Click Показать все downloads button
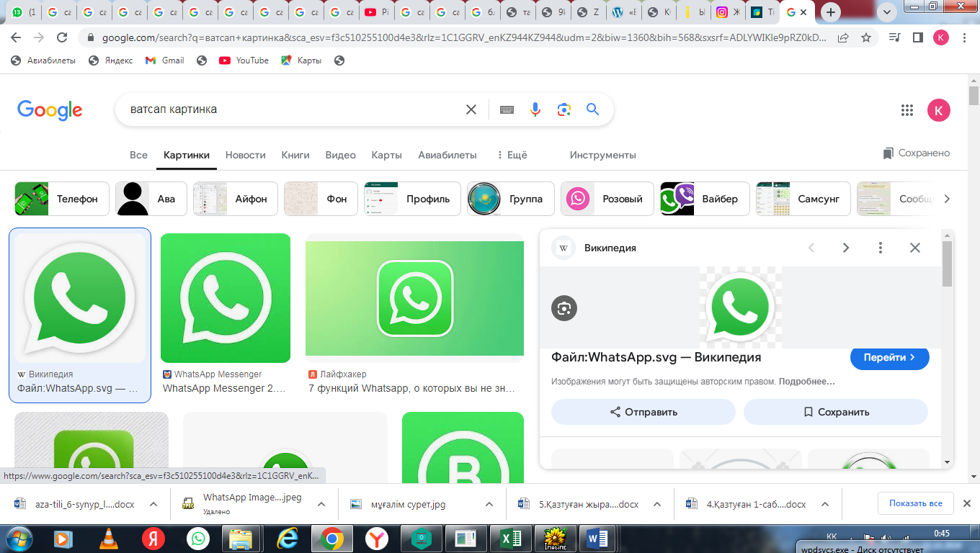Viewport: 980px width, 553px height. pyautogui.click(x=916, y=503)
